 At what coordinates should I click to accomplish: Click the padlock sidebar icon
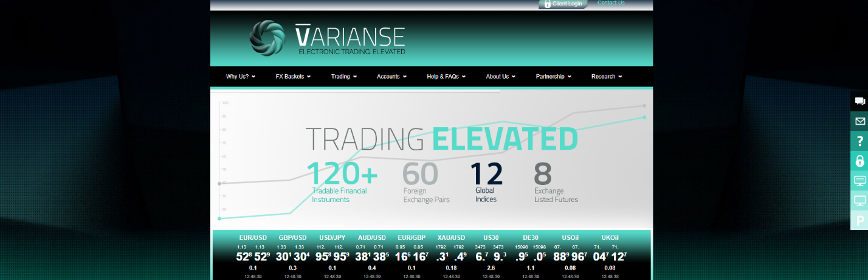[x=859, y=161]
